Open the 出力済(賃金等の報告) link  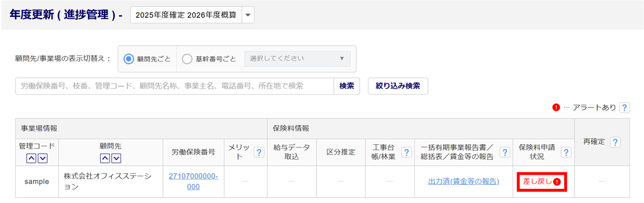[x=463, y=181]
